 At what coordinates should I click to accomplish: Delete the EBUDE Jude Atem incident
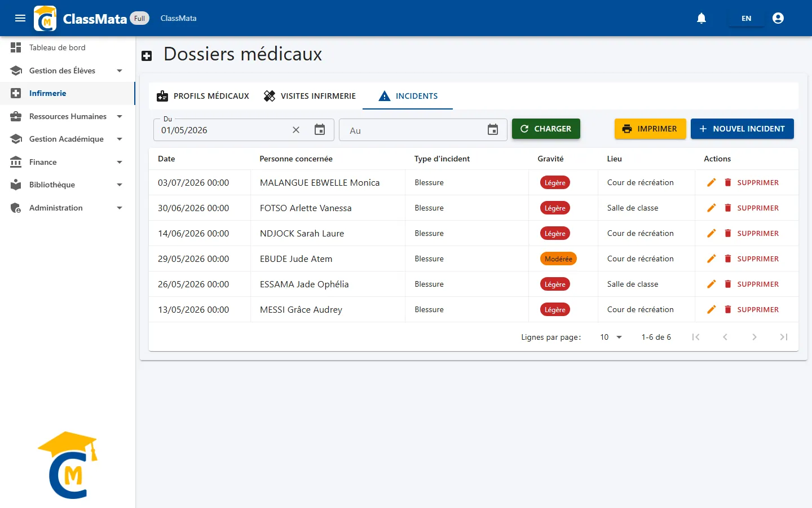(751, 259)
